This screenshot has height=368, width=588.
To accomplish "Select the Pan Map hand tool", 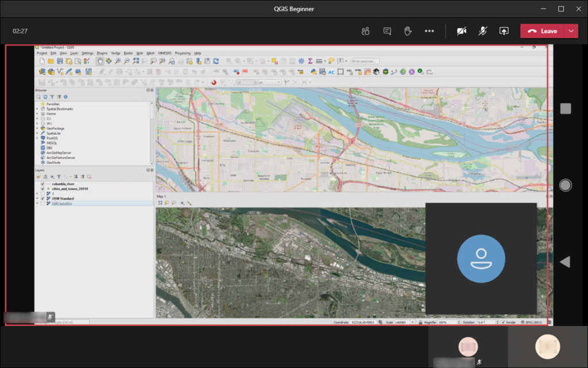I will 100,61.
